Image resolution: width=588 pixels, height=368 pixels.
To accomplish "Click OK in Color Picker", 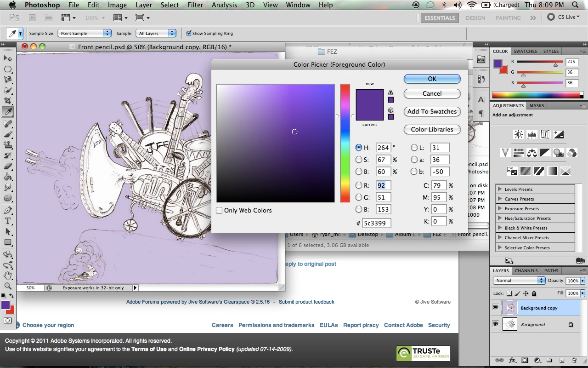I will coord(432,79).
